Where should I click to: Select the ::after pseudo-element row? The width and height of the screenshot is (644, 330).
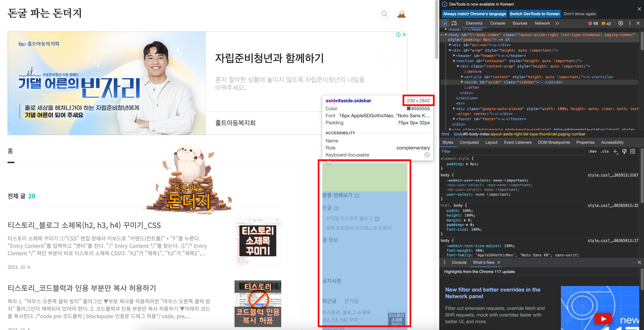pos(471,87)
